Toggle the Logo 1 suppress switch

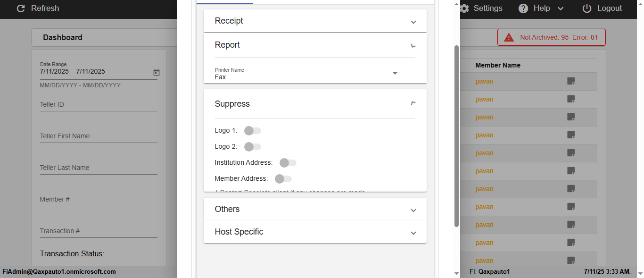252,131
